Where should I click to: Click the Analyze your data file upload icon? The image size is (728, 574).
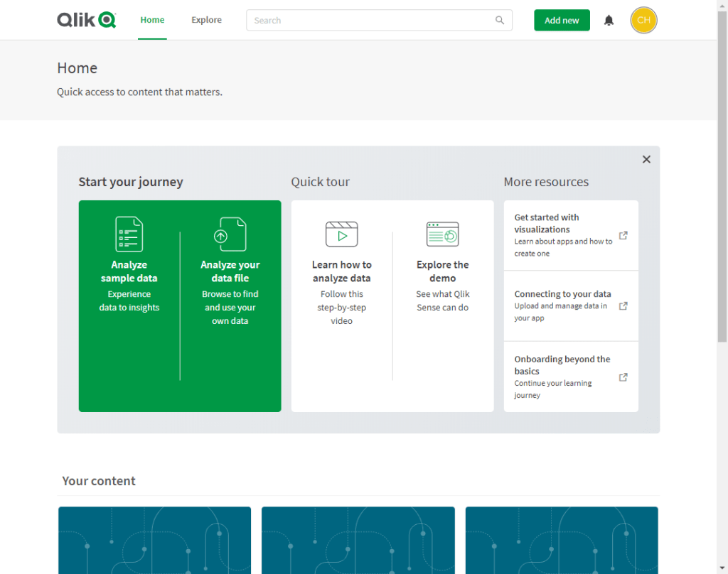(230, 234)
